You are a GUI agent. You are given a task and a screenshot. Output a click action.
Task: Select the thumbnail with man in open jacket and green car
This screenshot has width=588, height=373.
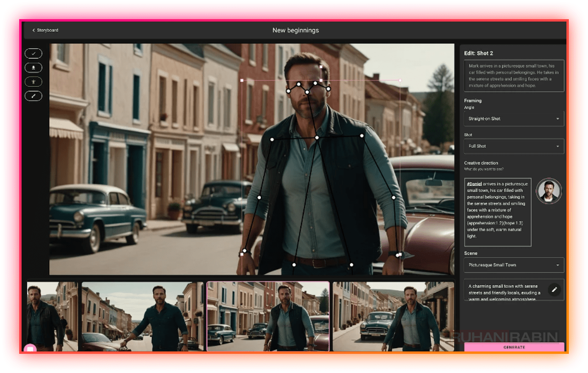coord(393,316)
